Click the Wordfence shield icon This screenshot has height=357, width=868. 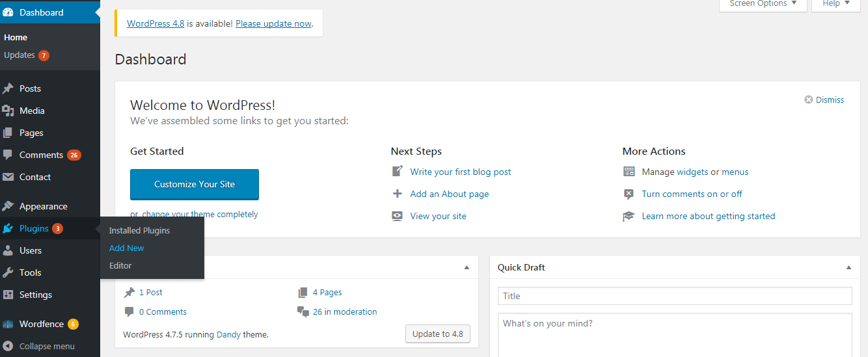pos(8,324)
